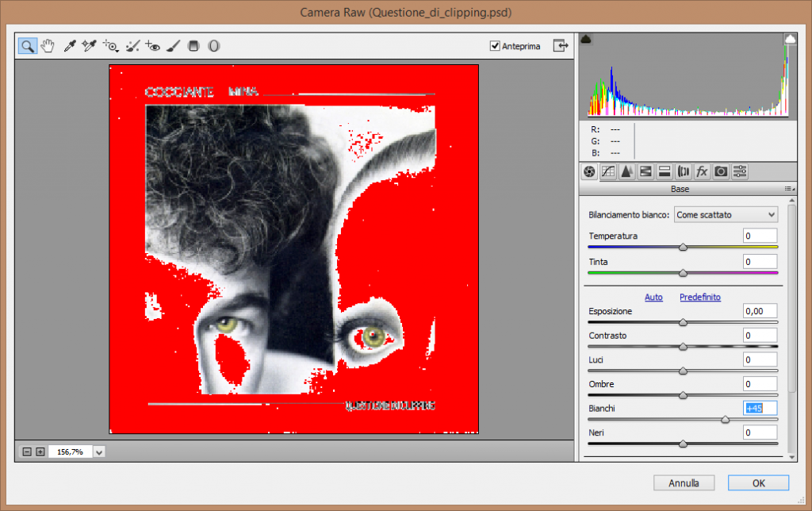
Task: Open the zoom level dropdown arrow
Action: point(99,452)
